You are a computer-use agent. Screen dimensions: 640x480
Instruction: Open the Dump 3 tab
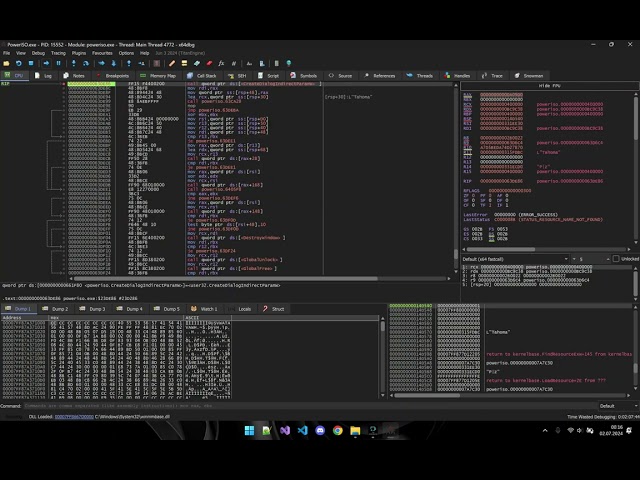93,309
